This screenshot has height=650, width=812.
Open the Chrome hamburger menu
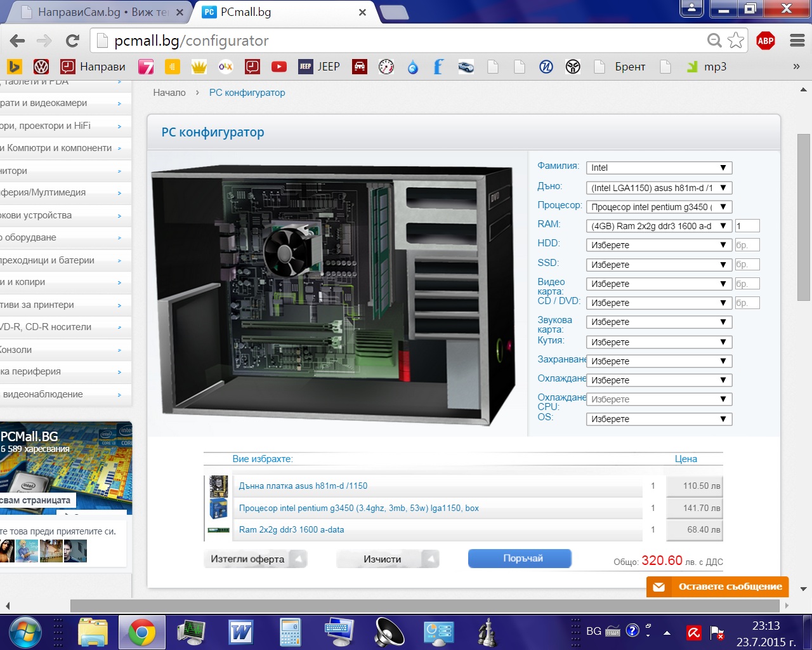pos(797,41)
